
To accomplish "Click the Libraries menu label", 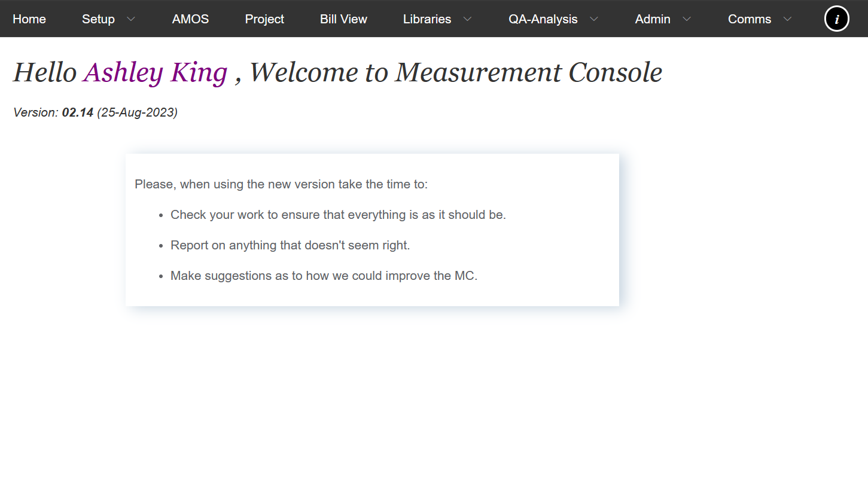I will coord(427,19).
